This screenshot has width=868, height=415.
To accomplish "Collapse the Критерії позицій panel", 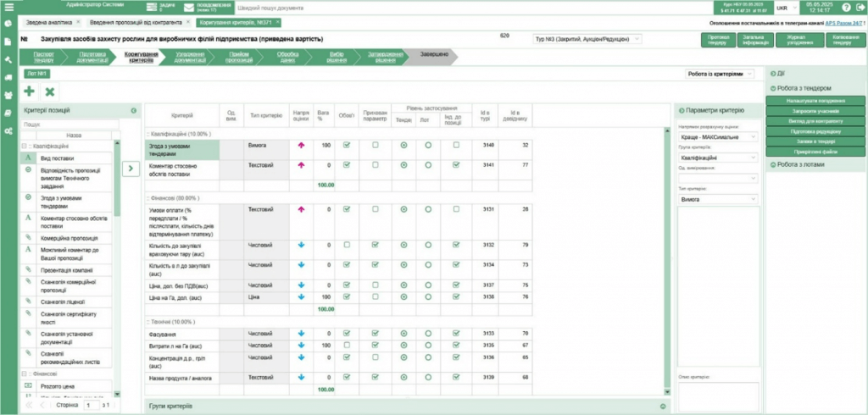I will (133, 111).
